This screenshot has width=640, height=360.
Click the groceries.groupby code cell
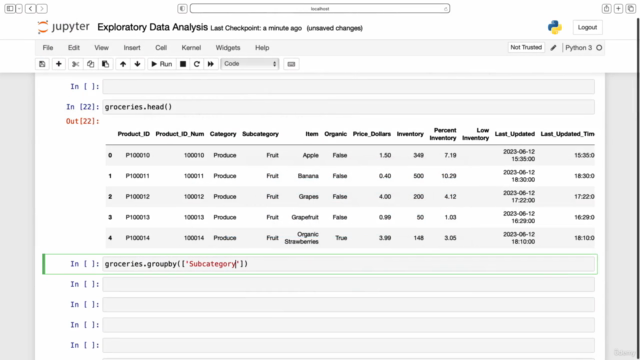pos(349,264)
